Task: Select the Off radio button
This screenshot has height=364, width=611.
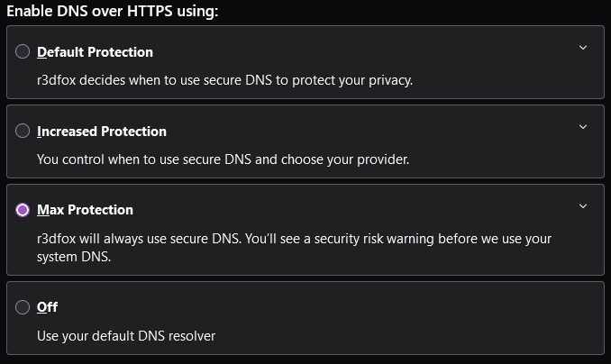Action: [23, 307]
